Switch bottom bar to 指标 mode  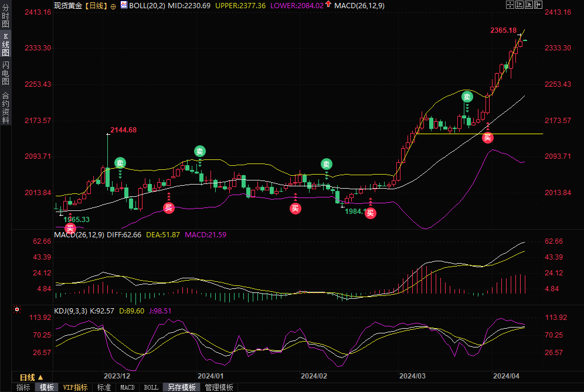coord(23,387)
